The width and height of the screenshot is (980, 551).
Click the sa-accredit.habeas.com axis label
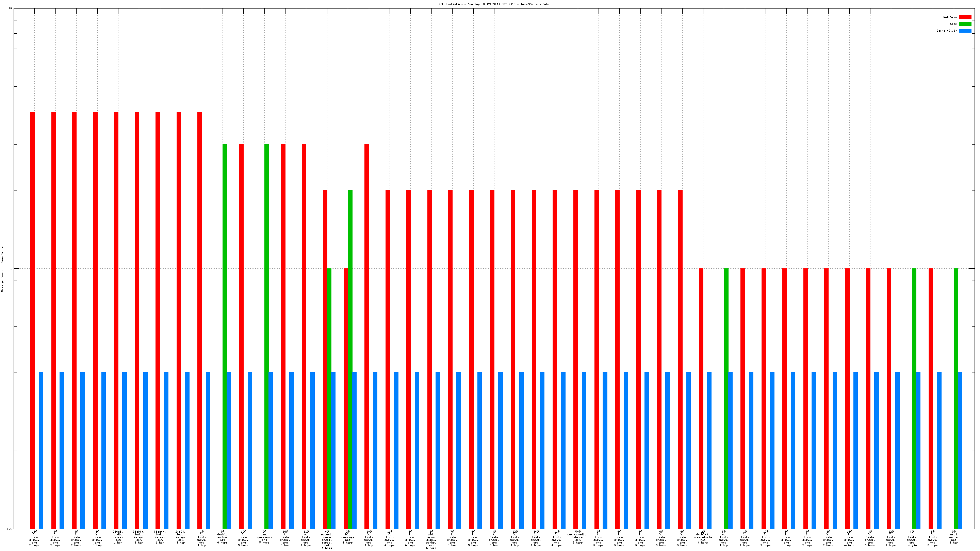coord(577,537)
